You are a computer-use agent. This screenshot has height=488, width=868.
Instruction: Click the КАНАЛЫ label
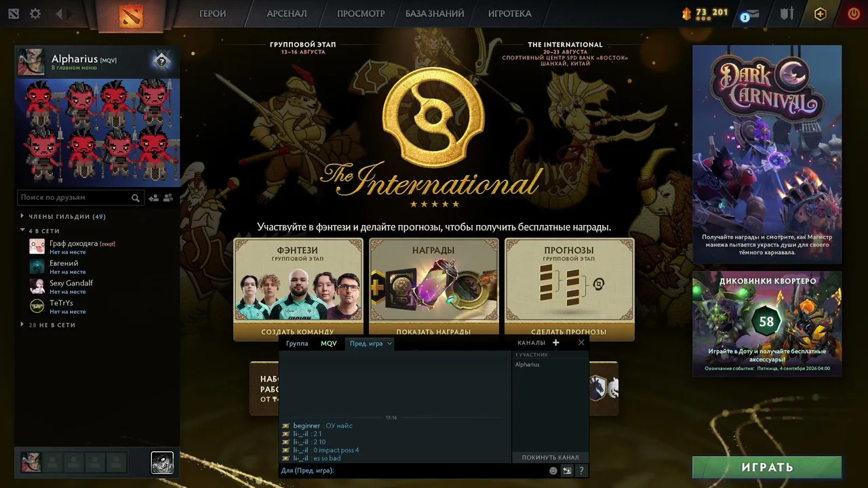coord(531,343)
